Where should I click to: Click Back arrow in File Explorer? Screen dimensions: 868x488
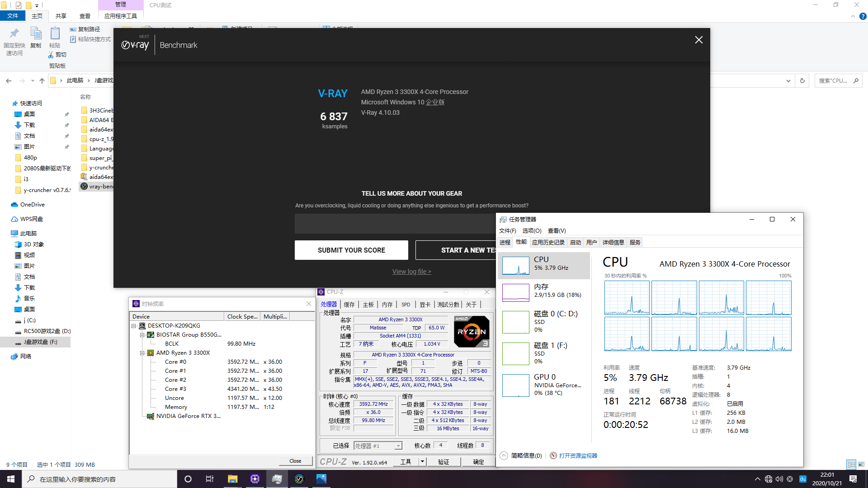pos(9,81)
